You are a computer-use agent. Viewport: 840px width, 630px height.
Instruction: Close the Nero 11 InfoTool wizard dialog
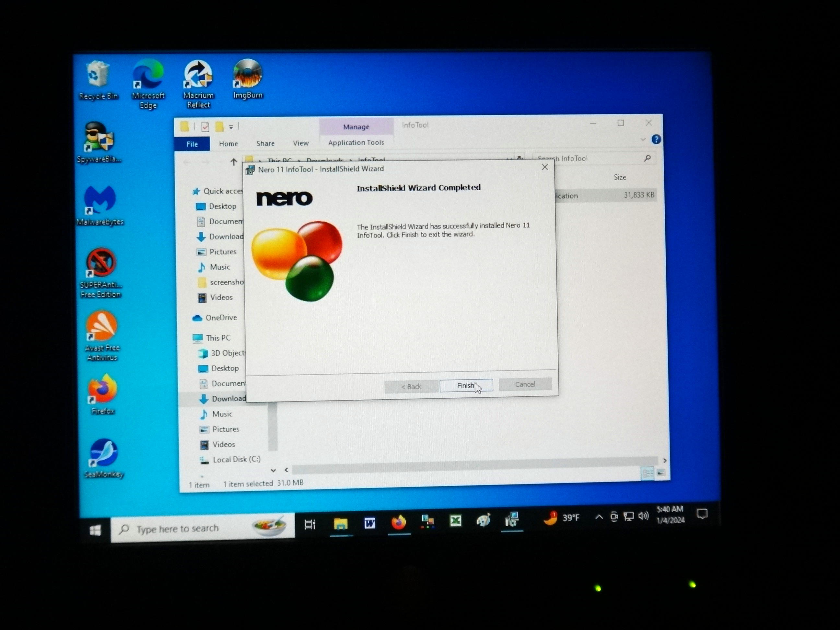544,167
